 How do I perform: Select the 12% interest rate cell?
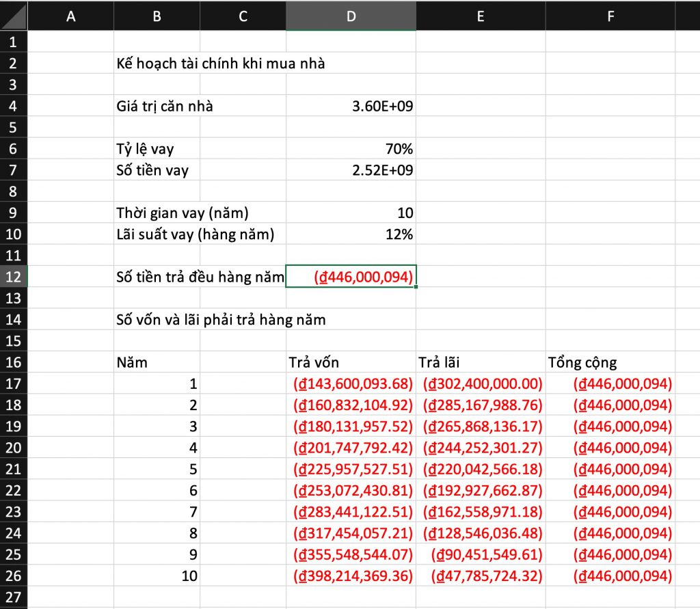coord(351,234)
